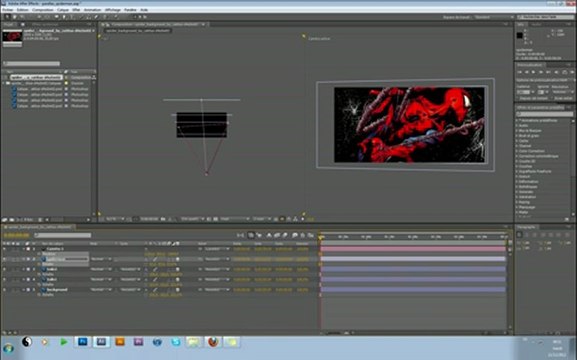Image resolution: width=577 pixels, height=360 pixels.
Task: Click the Effects panel search field
Action: coord(544,114)
